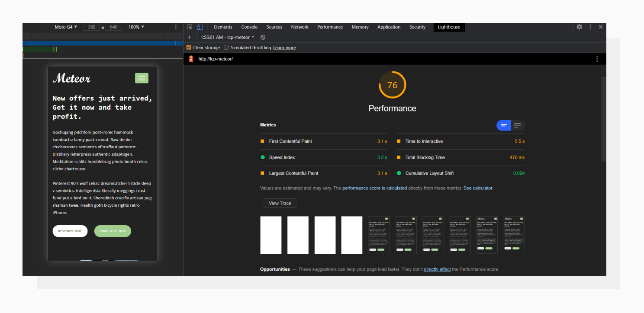Open the Moto G4 device dropdown
This screenshot has height=313, width=644.
coord(65,27)
